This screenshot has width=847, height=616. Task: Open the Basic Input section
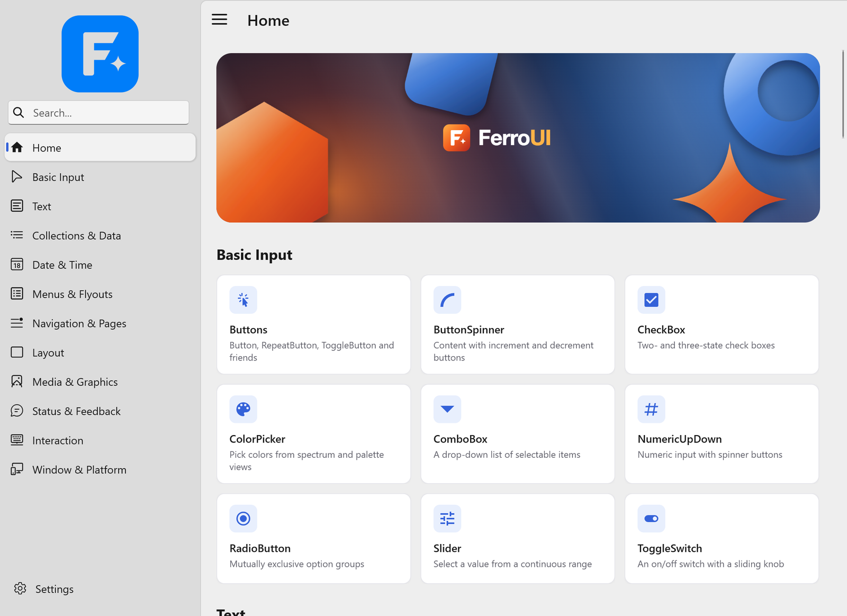pyautogui.click(x=100, y=177)
